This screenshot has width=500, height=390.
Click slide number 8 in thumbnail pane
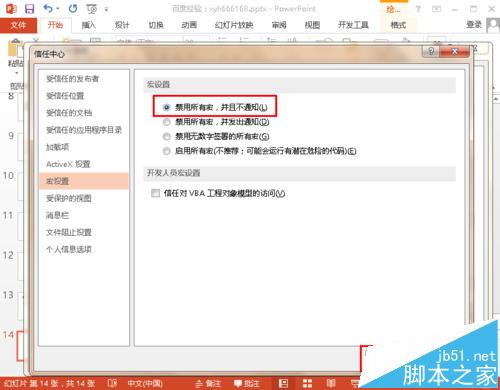pyautogui.click(x=11, y=96)
